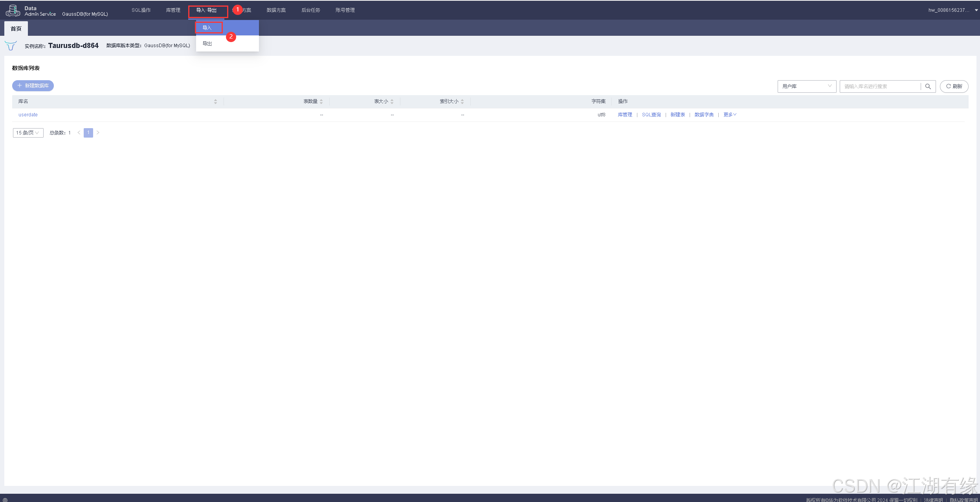This screenshot has width=980, height=502.
Task: Sort by 索引大小 column arrows
Action: pyautogui.click(x=462, y=101)
